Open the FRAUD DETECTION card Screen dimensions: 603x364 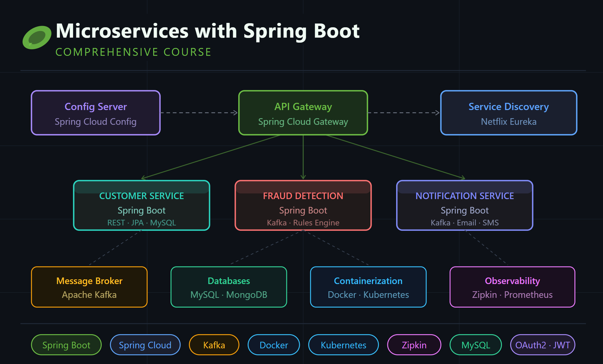pyautogui.click(x=303, y=205)
